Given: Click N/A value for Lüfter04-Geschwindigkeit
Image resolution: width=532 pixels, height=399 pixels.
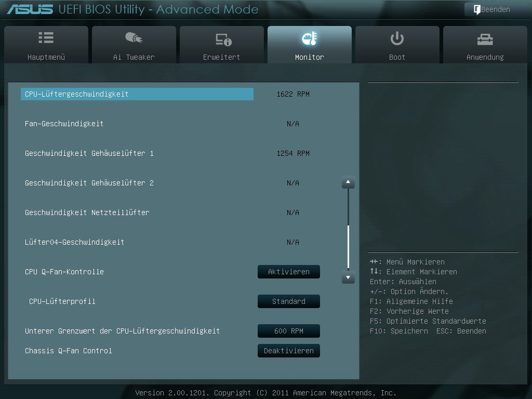Looking at the screenshot, I should [293, 242].
